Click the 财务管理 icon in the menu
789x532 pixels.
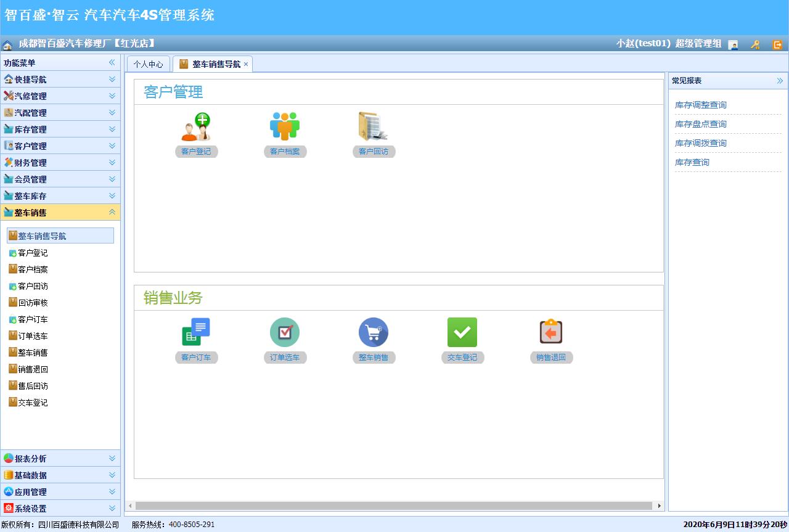(x=9, y=162)
